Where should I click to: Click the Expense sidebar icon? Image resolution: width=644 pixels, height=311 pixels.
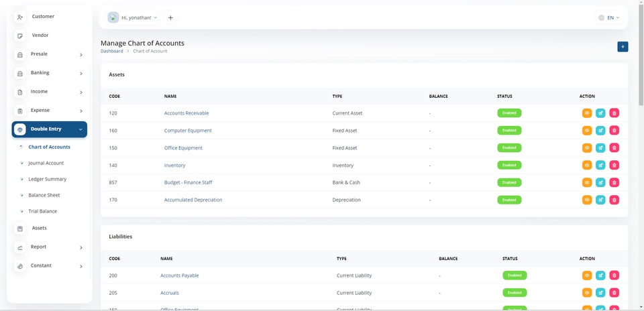[19, 111]
